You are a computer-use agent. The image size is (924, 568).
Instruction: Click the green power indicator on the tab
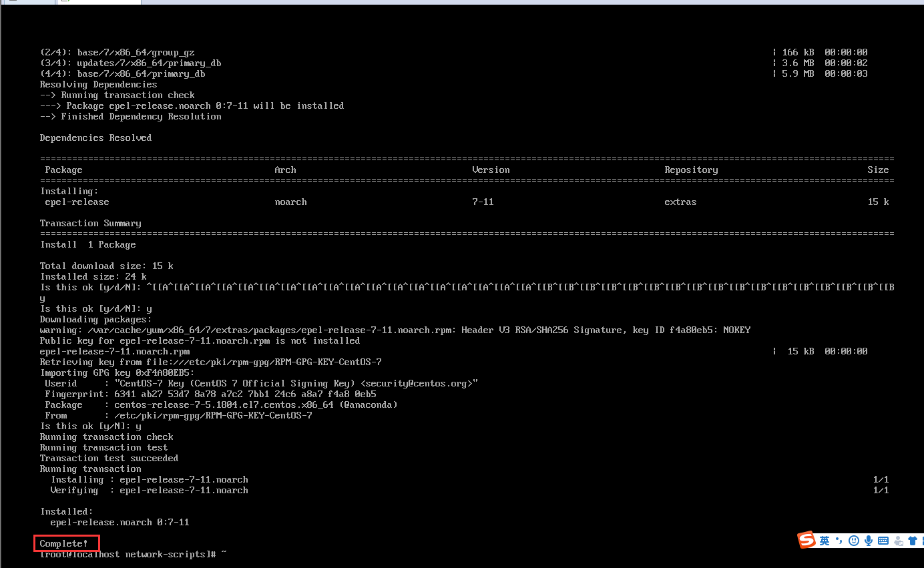click(69, 3)
